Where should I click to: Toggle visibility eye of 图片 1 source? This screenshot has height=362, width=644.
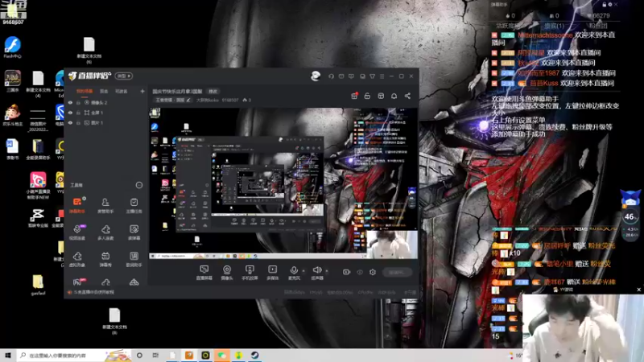coord(70,123)
